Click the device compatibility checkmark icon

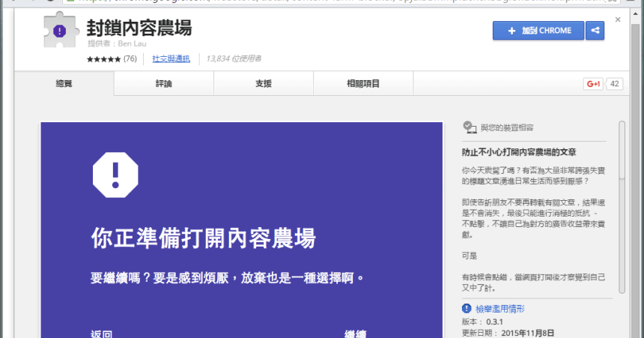(x=469, y=127)
